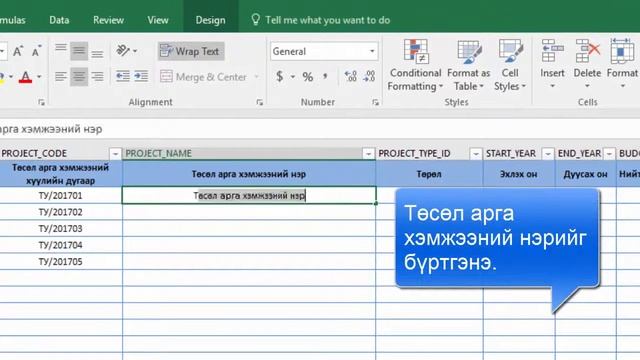Open Font settings dialog launcher
Image resolution: width=640 pixels, height=360 pixels.
tap(42, 102)
